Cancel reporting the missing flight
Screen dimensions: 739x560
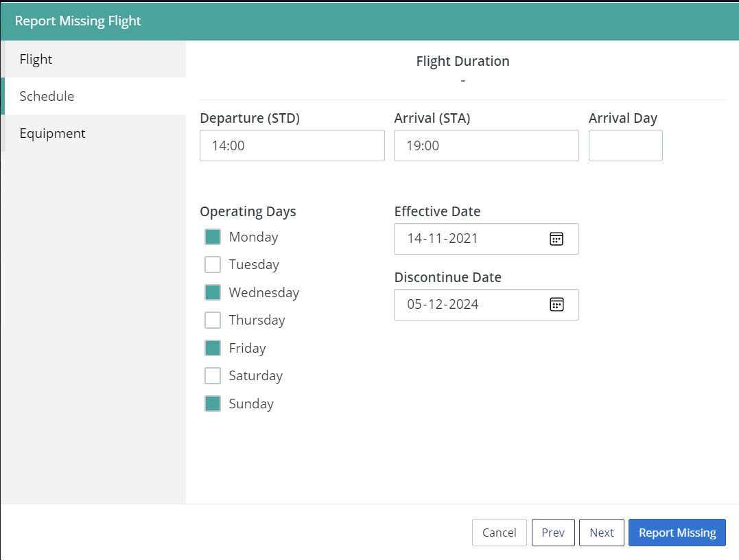tap(499, 533)
